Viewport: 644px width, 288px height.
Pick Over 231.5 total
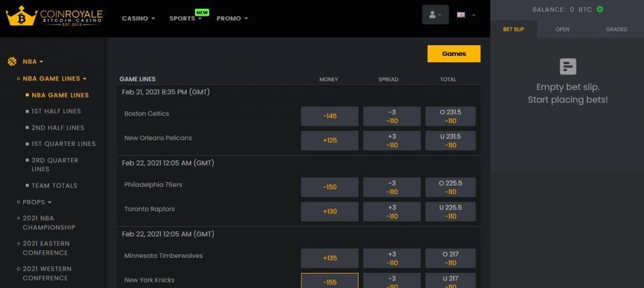coord(450,116)
